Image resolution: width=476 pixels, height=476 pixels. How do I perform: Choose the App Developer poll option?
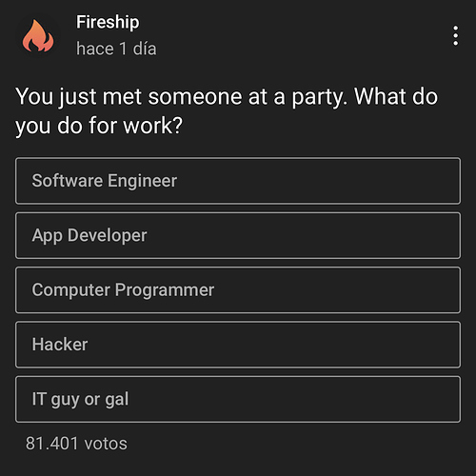pyautogui.click(x=238, y=235)
